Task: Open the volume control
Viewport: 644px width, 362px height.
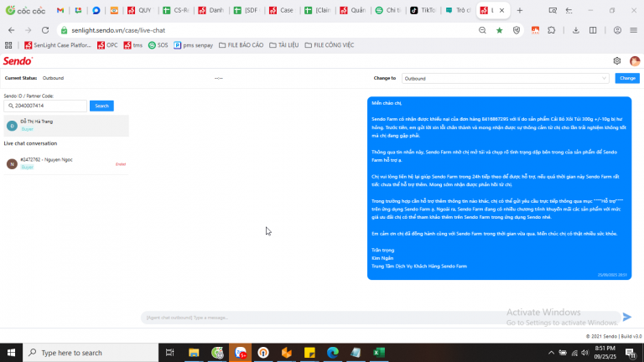Action: click(585, 353)
